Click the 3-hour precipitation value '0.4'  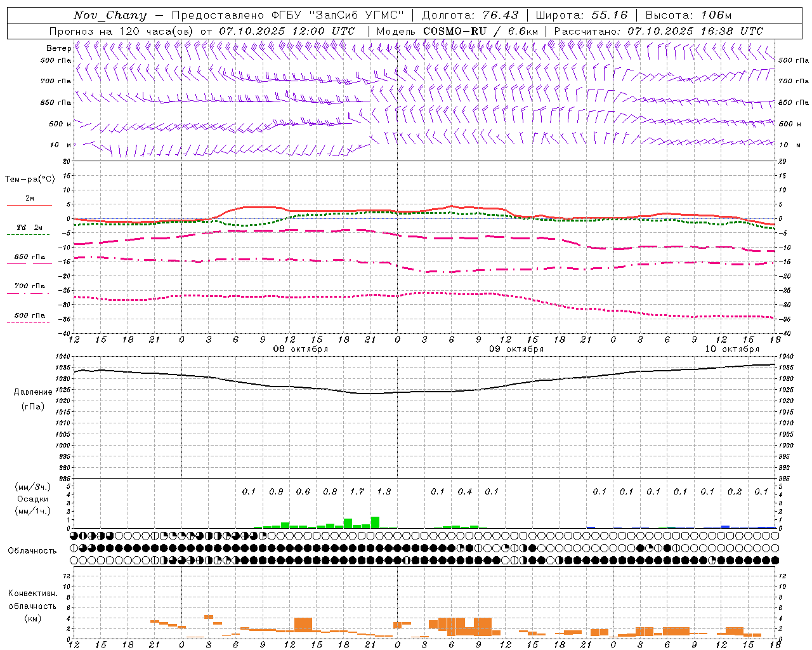click(x=465, y=492)
